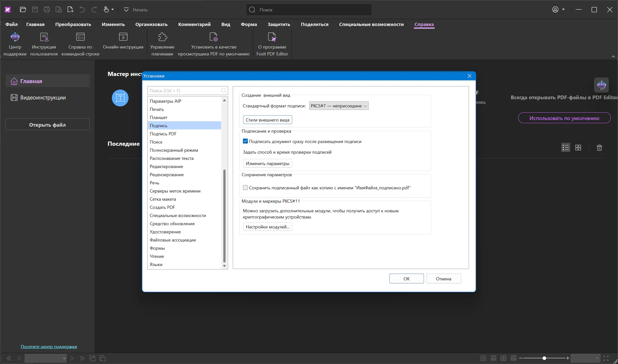Select Подпись PDF in settings list
Screen dimensions: 618x364
pyautogui.click(x=163, y=134)
